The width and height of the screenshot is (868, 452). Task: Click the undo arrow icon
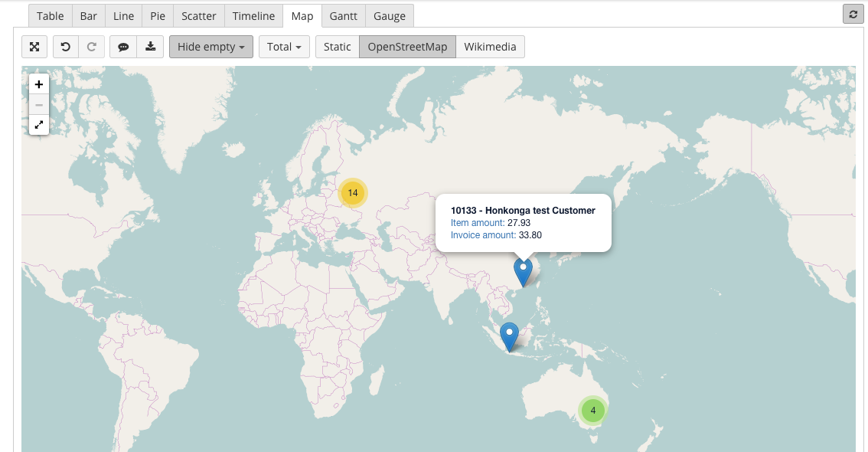66,47
